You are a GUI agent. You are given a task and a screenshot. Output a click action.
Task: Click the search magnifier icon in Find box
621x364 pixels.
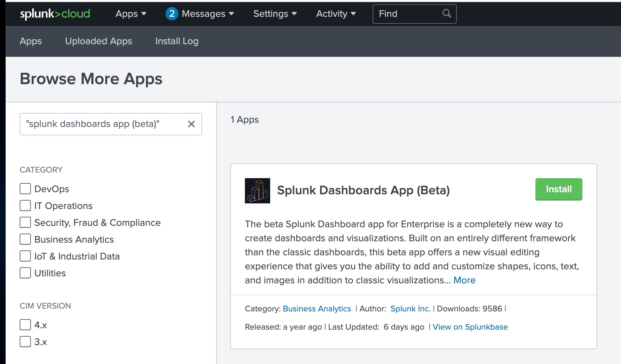(447, 14)
